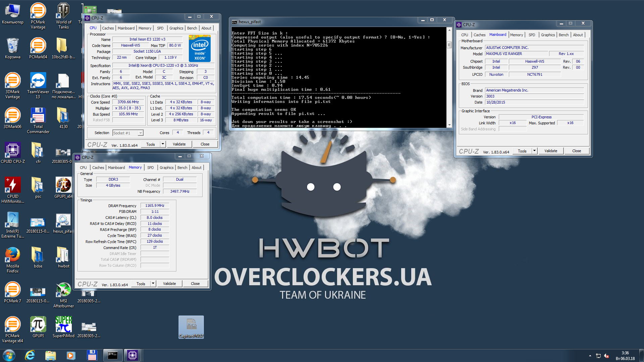Select About tab in Mainboard CPU-Z window

(x=578, y=35)
